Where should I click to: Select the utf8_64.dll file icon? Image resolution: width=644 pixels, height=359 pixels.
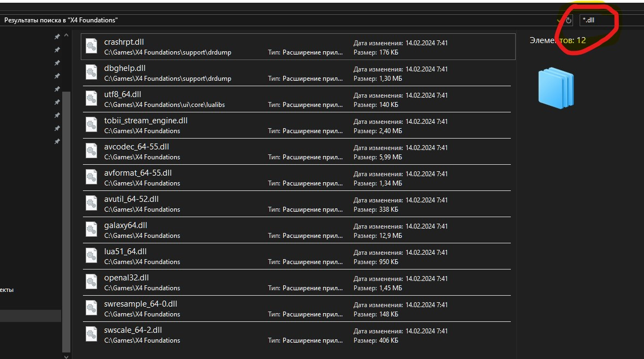(92, 99)
